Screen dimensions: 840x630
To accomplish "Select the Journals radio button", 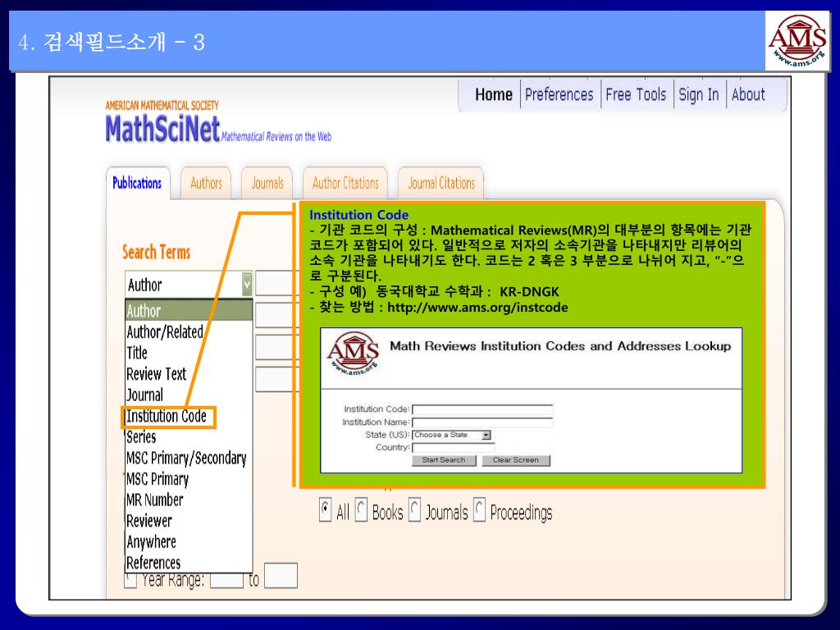I will pyautogui.click(x=414, y=510).
